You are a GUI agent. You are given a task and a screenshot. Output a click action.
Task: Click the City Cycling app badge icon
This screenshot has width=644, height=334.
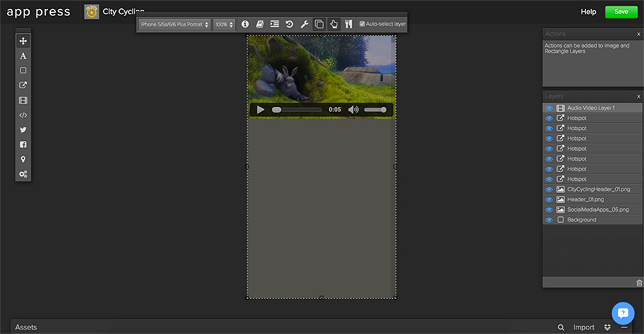(x=91, y=12)
